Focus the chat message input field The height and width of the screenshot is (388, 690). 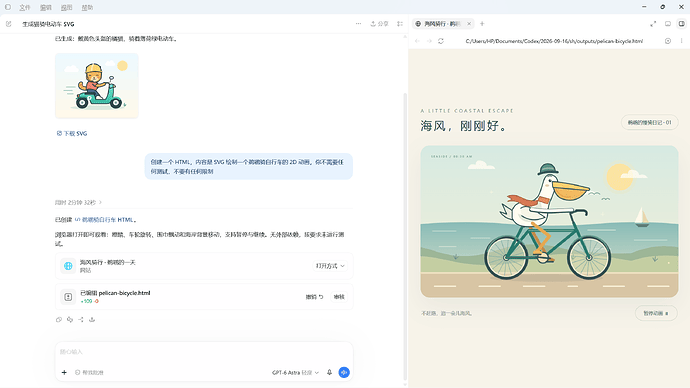[x=204, y=352]
